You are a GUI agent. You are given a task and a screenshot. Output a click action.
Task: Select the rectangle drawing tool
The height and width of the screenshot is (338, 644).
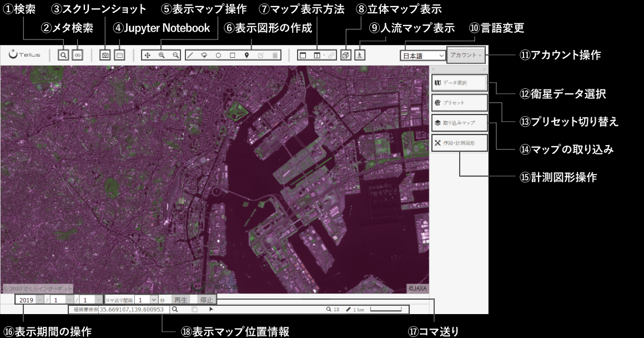[x=233, y=55]
